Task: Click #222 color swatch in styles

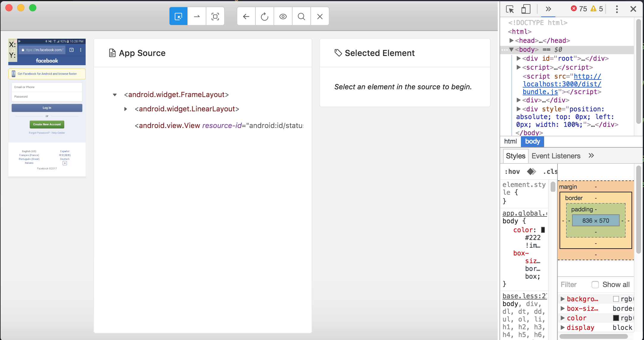Action: click(543, 230)
